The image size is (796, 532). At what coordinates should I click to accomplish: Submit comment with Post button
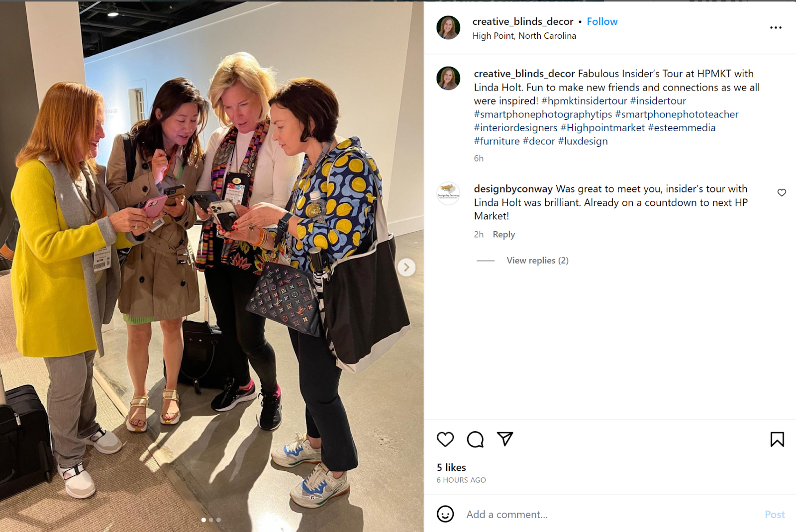pos(775,515)
